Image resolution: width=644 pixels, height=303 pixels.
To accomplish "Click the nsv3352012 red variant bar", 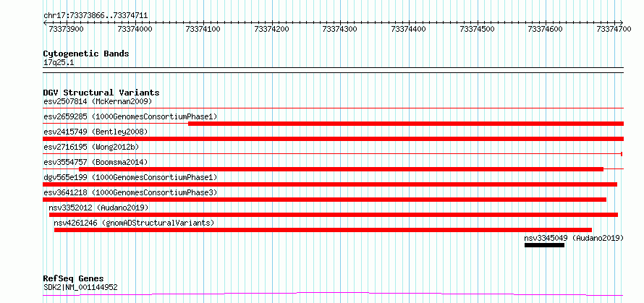I will (334, 215).
